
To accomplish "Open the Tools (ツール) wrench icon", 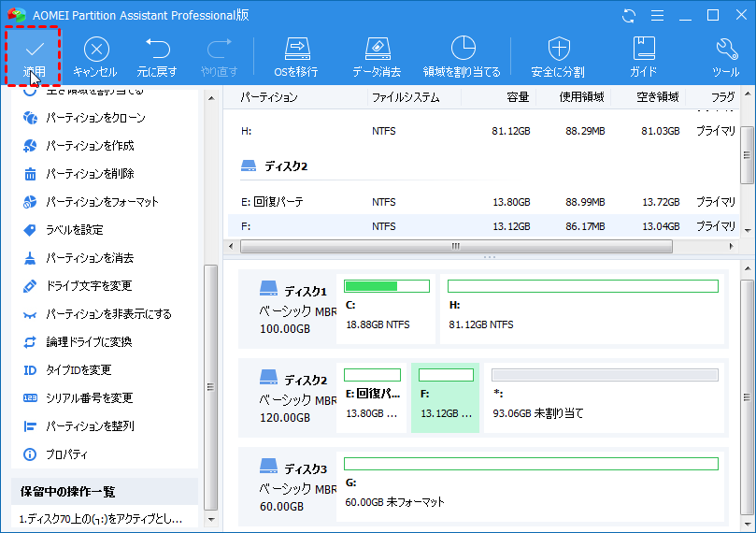I will [726, 57].
